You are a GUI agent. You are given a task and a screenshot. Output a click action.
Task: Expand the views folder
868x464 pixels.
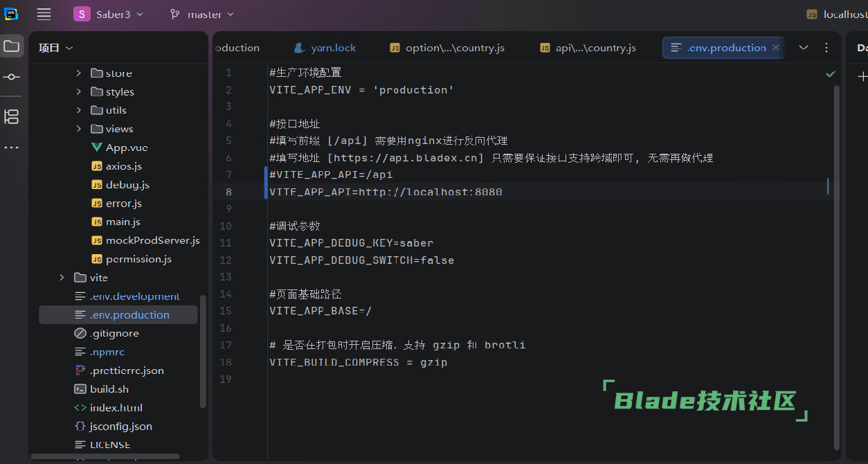(78, 129)
